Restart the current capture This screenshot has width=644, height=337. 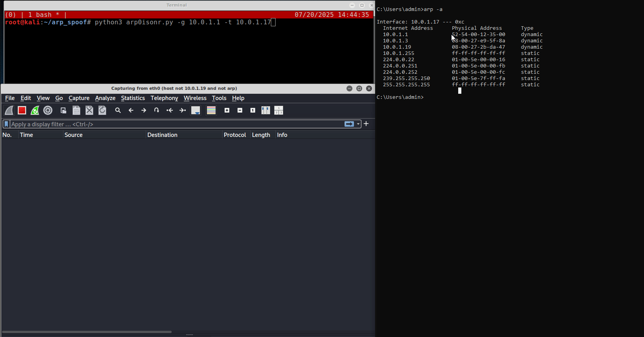35,111
